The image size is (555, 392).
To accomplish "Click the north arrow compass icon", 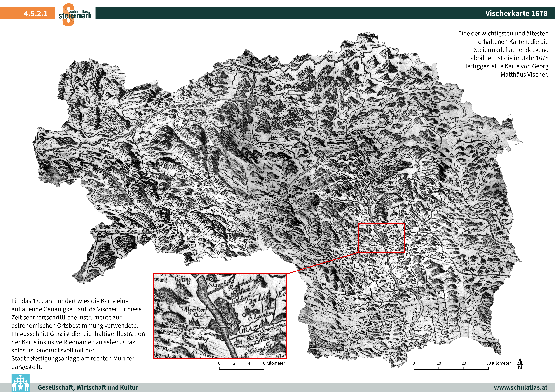I will tap(520, 364).
